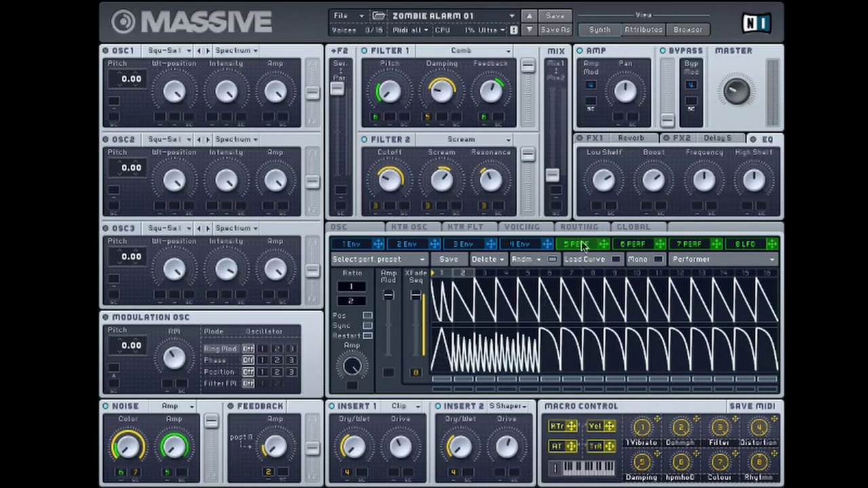Toggle Filter 1 power button
868x488 pixels.
click(364, 51)
